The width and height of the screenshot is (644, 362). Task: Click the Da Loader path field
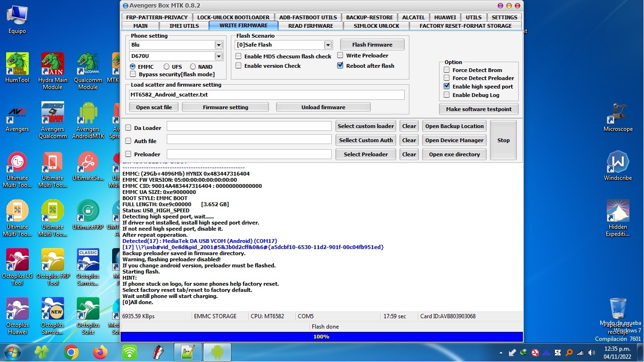point(249,126)
